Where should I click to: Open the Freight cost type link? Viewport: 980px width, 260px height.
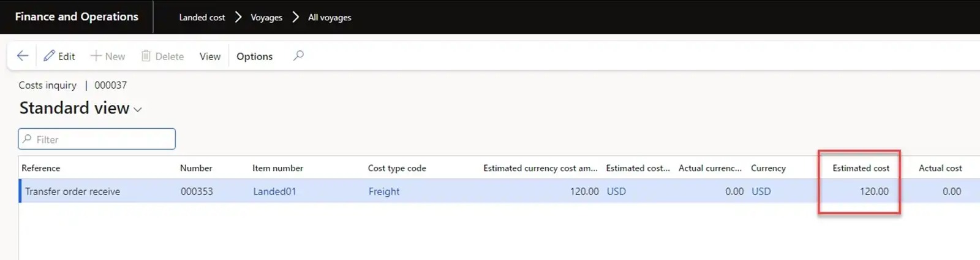[x=384, y=191]
